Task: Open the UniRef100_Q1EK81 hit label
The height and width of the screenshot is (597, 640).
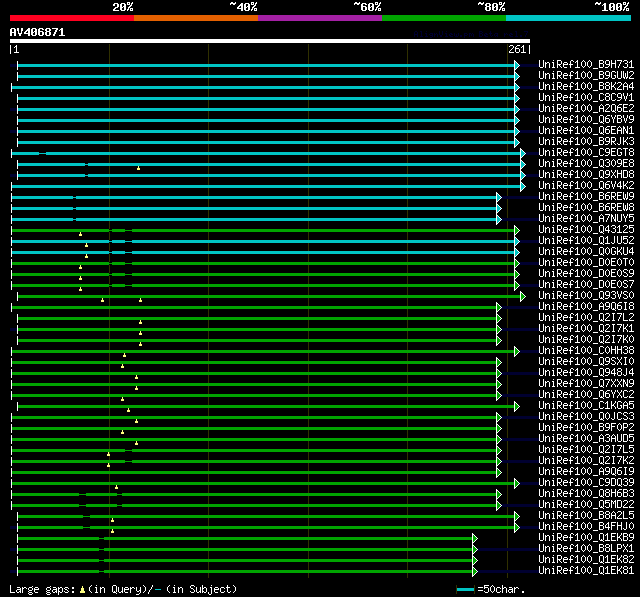Action: pos(586,571)
